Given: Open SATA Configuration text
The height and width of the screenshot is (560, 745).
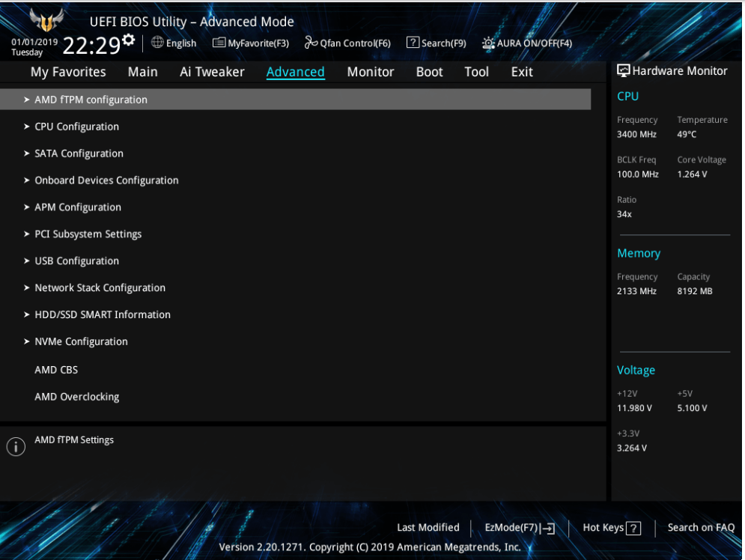Looking at the screenshot, I should point(79,154).
